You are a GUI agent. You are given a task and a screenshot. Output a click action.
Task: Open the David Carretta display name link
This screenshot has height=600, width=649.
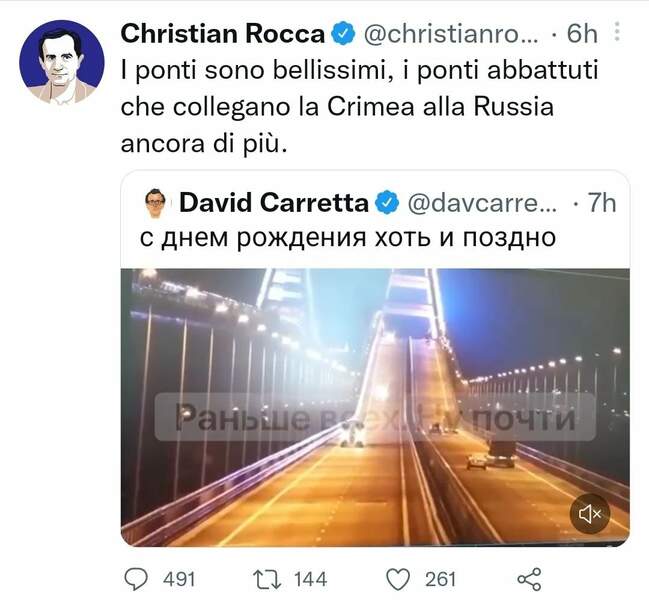point(273,203)
